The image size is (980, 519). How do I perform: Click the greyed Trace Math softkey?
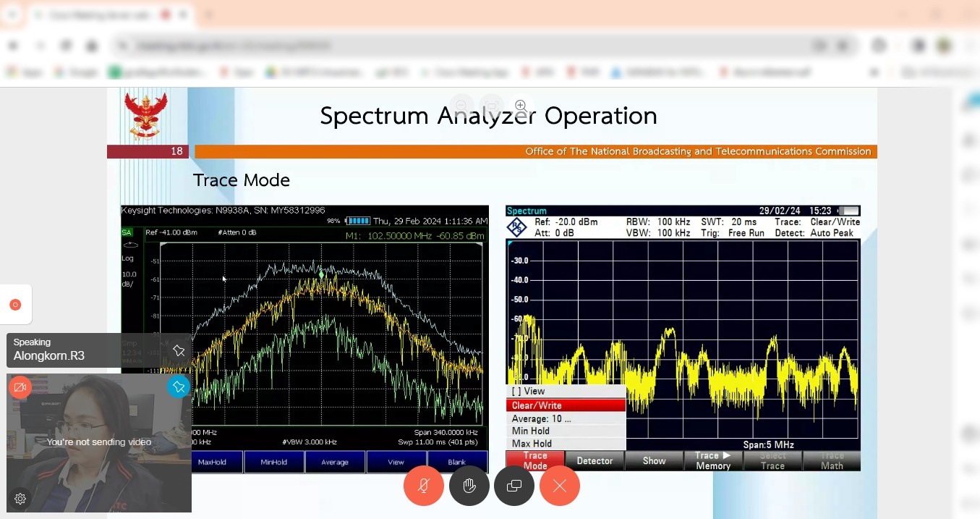coord(832,461)
